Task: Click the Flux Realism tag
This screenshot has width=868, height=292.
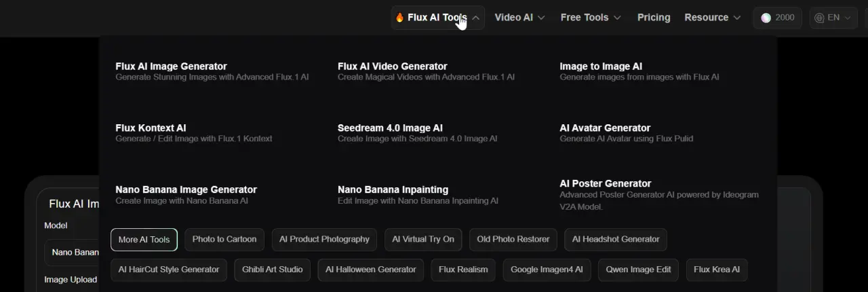Action: [x=463, y=270]
